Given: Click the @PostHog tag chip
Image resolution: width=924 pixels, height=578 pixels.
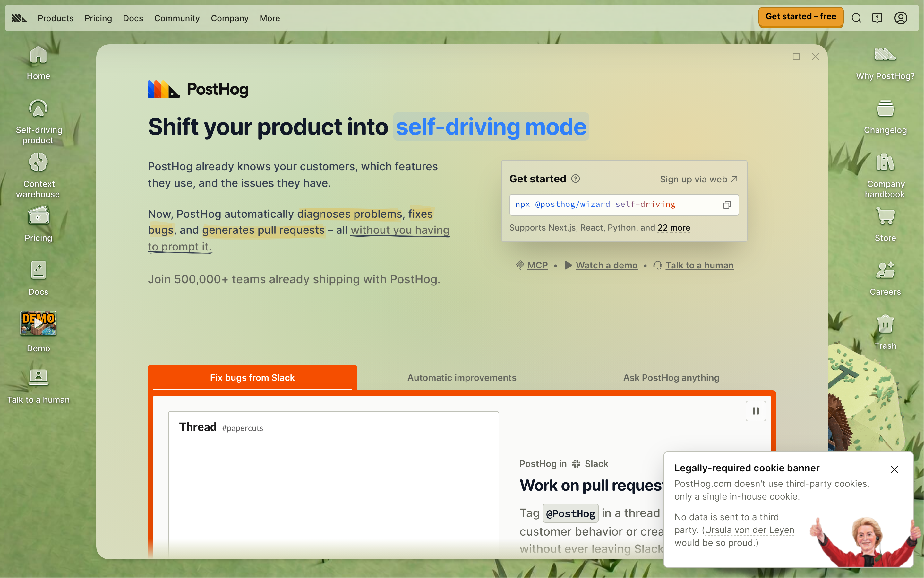Looking at the screenshot, I should coord(570,513).
